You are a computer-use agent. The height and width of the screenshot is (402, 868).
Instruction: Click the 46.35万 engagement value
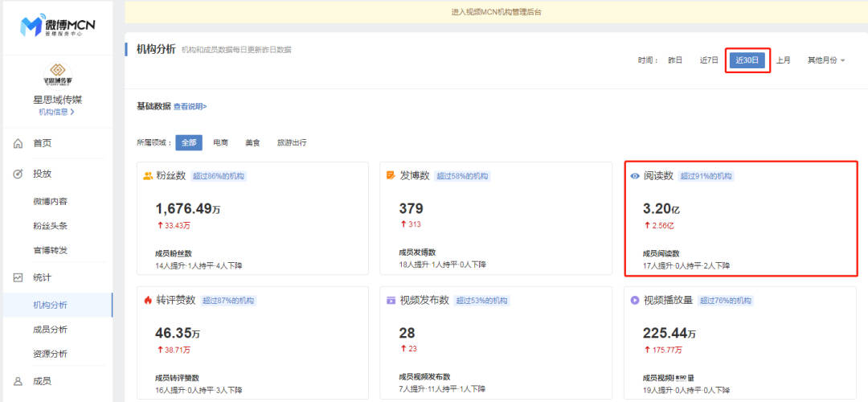(178, 333)
